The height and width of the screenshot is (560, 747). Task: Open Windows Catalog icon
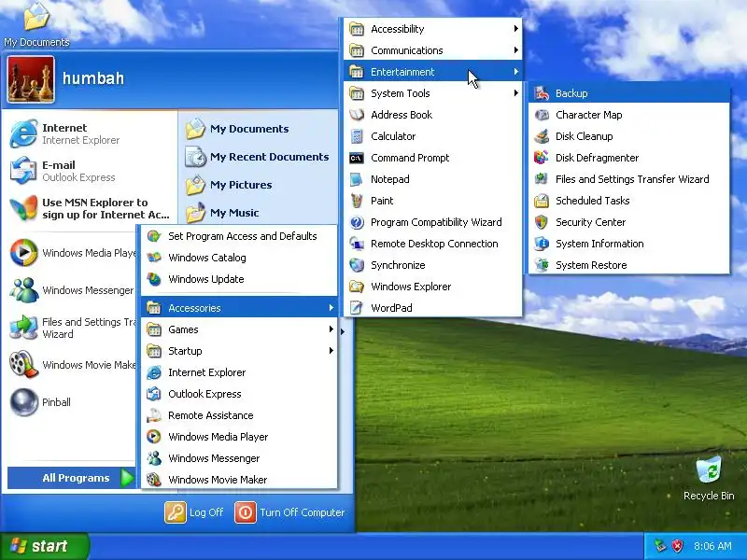(x=154, y=258)
